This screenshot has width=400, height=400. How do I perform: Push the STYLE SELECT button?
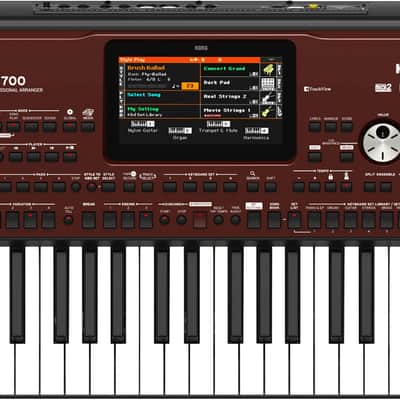pyautogui.click(x=109, y=187)
